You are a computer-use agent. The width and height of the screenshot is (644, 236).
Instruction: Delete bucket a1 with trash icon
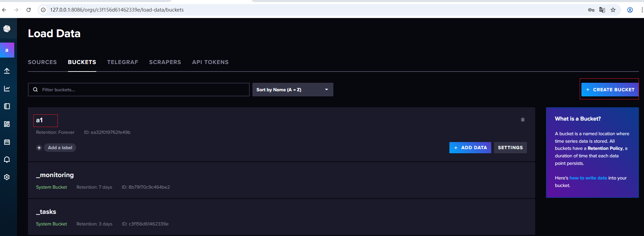point(523,120)
